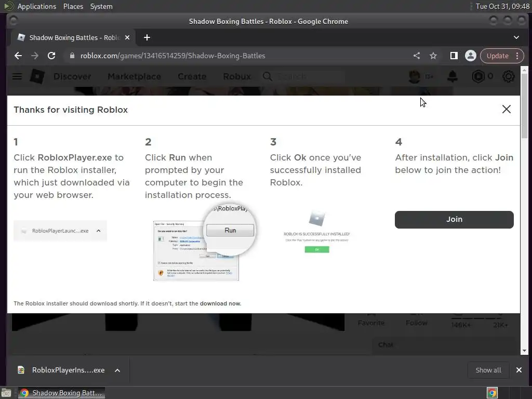This screenshot has width=532, height=399.
Task: Click the clock in the top panel
Action: click(502, 6)
